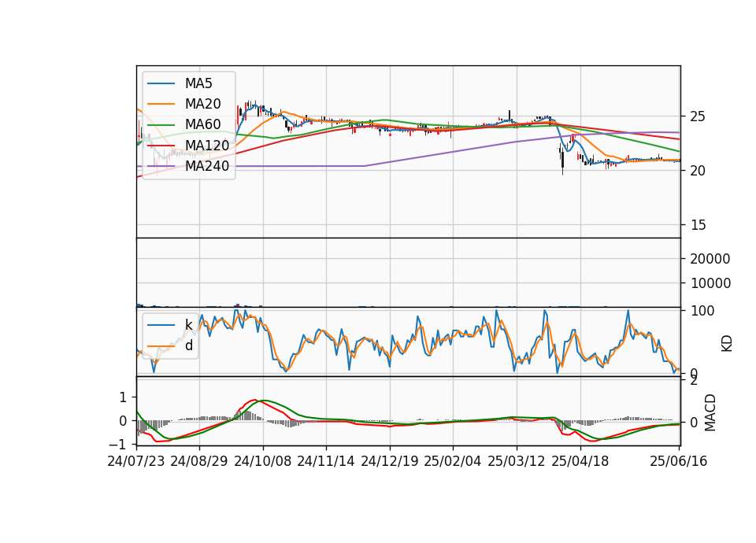Viewport: 756px width, 543px height.
Task: Click the MACD left axis value 1
Action: pos(123,397)
